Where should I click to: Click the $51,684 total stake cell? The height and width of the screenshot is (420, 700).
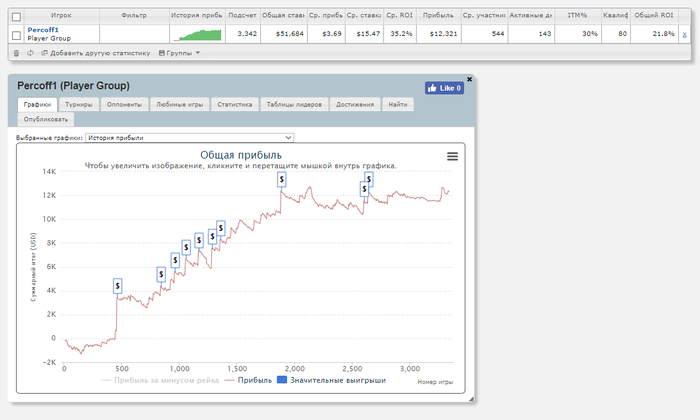click(x=284, y=34)
